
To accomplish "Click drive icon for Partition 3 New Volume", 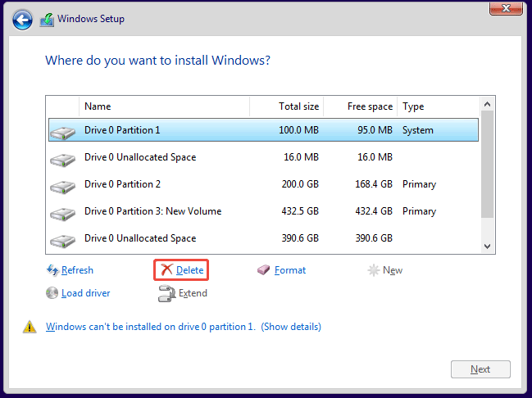I will (x=62, y=214).
